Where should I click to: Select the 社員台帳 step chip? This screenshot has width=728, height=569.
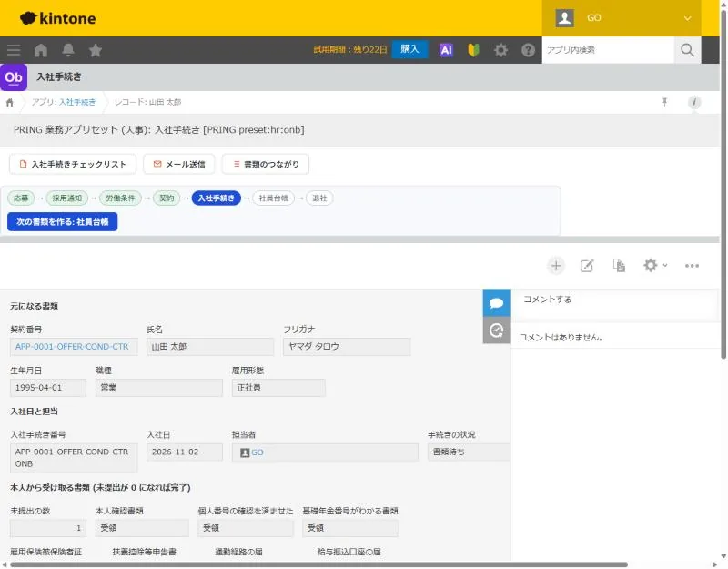point(274,198)
